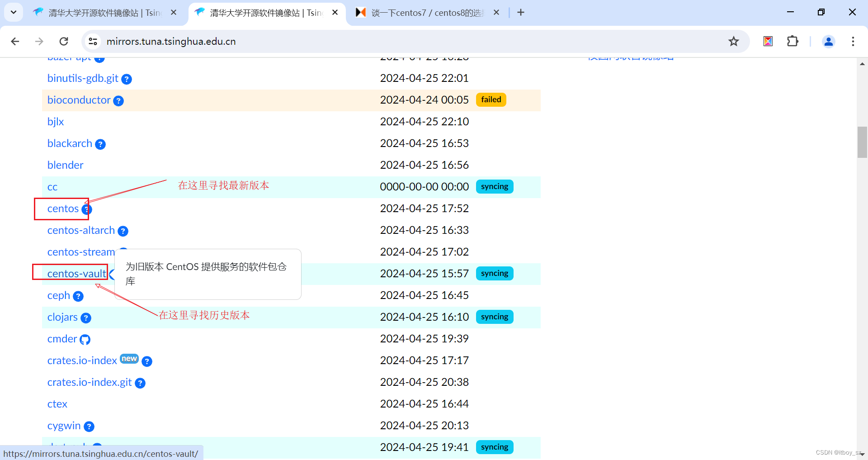Open the centos-vault mirror link
The width and height of the screenshot is (868, 460).
[76, 274]
